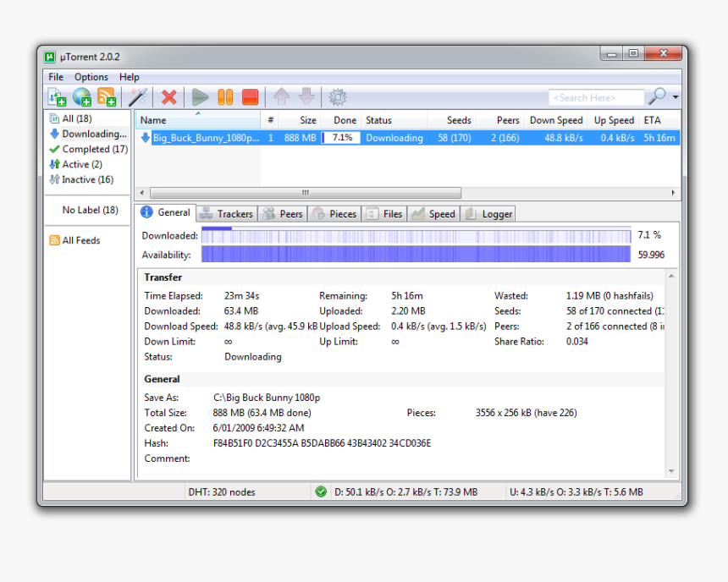Open the Help menu
728x582 pixels.
click(129, 77)
